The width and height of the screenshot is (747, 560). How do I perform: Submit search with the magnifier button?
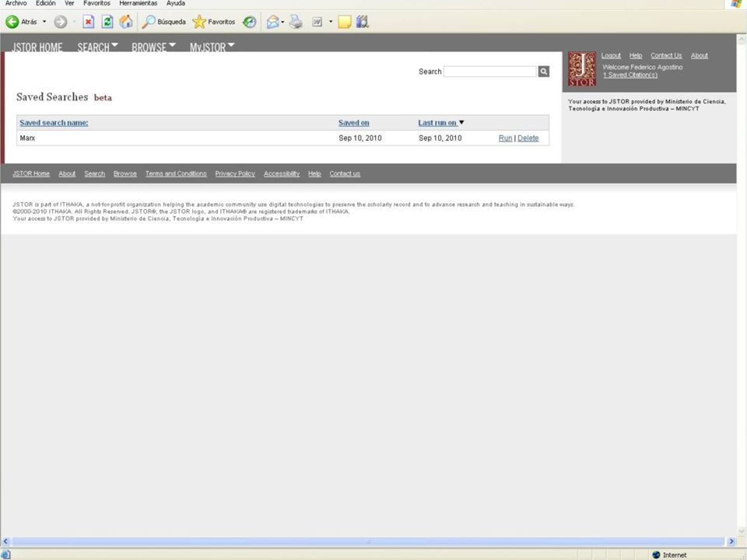544,72
